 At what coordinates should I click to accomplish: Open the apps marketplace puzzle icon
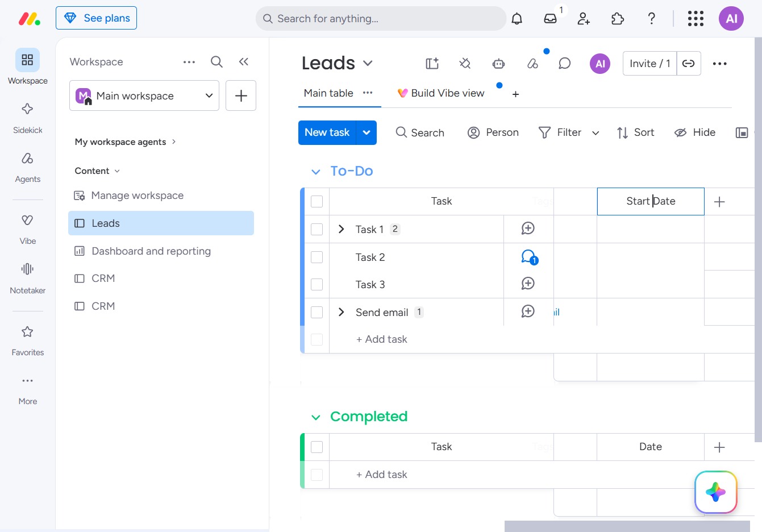[617, 19]
